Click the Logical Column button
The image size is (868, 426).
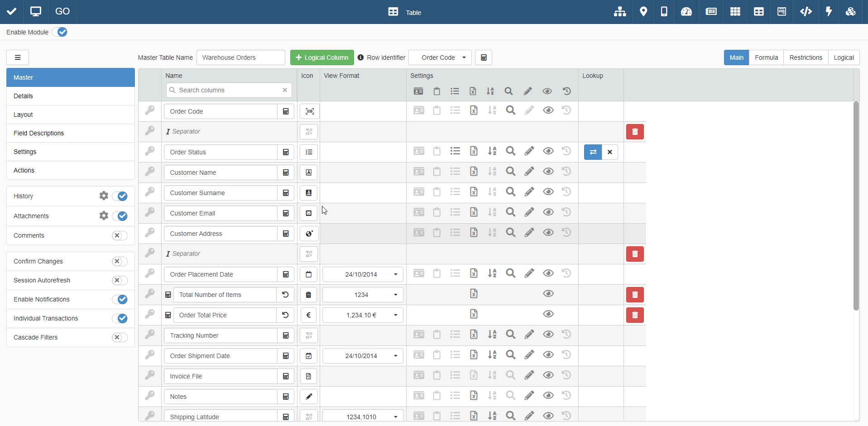(322, 57)
